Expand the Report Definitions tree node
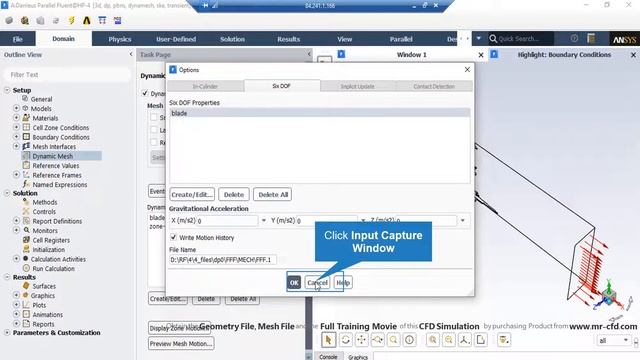Image resolution: width=640 pixels, height=360 pixels. tap(16, 221)
